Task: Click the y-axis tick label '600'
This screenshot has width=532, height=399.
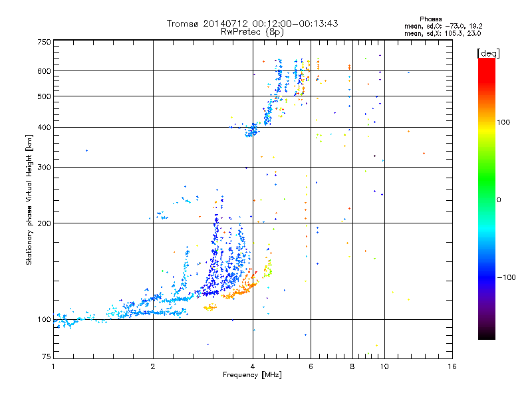Action: click(44, 71)
